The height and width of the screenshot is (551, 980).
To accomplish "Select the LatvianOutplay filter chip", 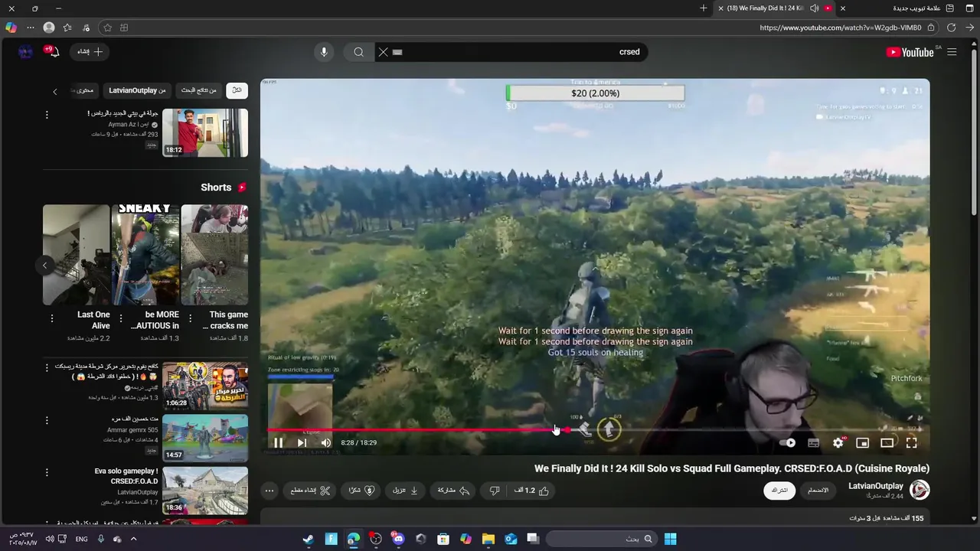I will [137, 90].
